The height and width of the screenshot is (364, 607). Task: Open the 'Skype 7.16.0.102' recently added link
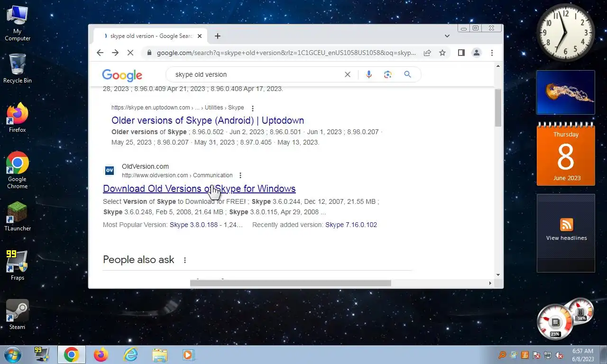point(351,225)
